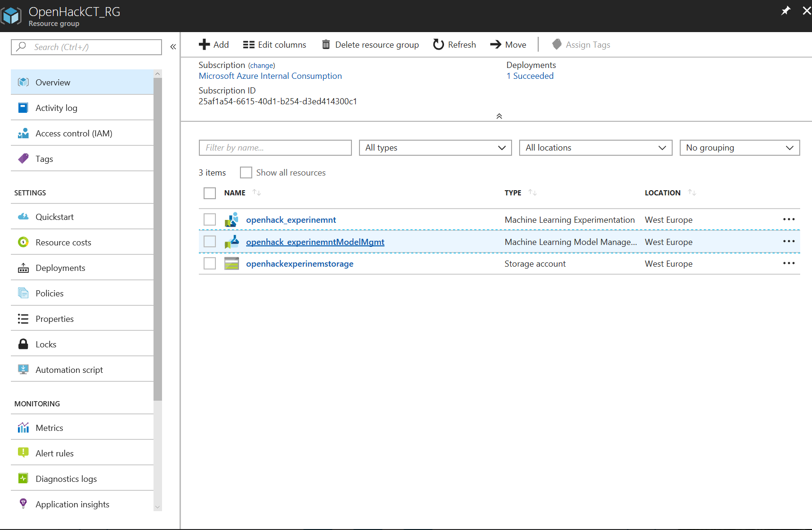
Task: Open the Activity log menu item
Action: point(82,108)
